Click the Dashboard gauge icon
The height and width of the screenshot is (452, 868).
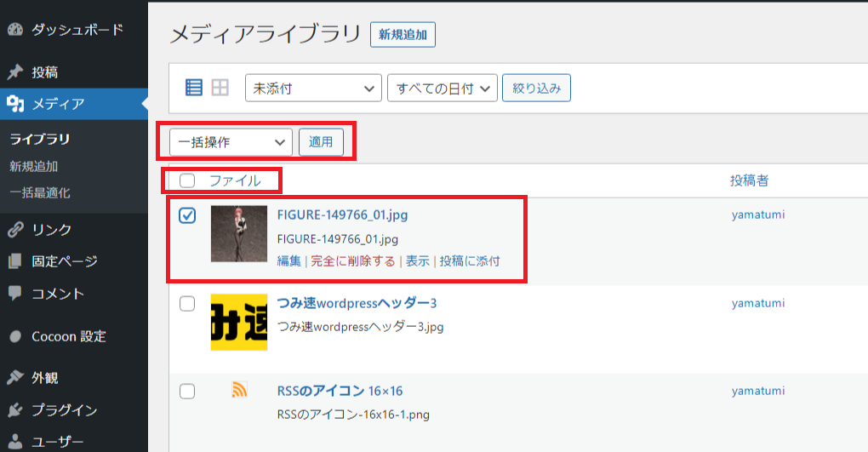tap(15, 29)
